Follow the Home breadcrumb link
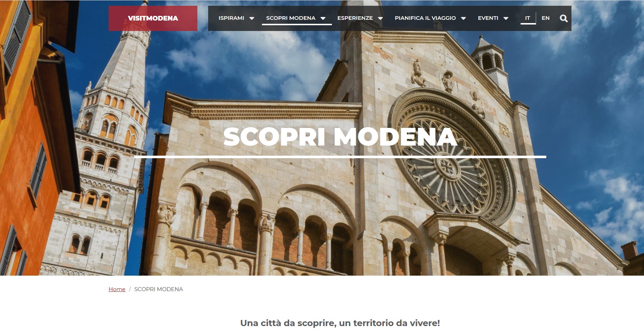644x334 pixels. tap(117, 289)
